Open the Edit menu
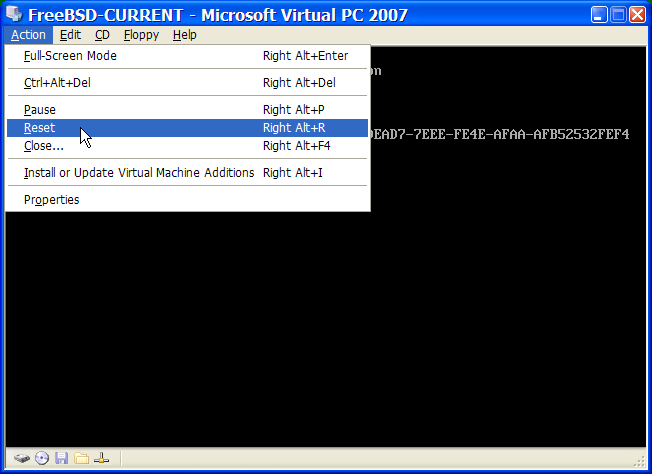Screen dimensions: 652x474 70,35
